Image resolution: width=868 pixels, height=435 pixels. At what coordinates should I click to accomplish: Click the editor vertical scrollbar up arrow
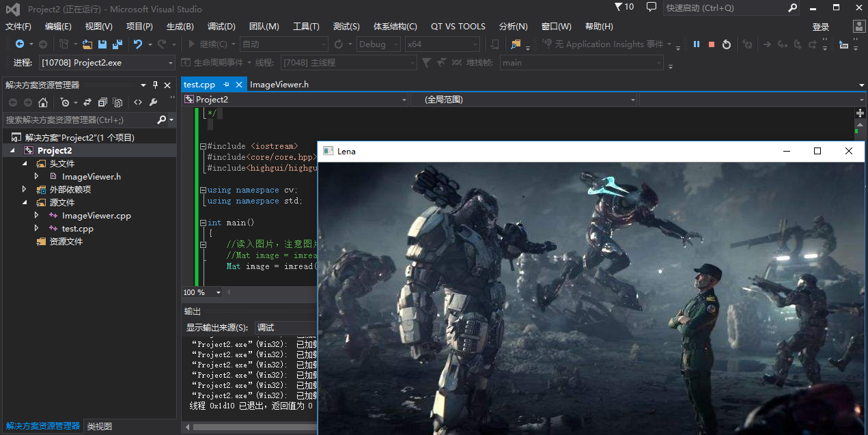[x=860, y=126]
